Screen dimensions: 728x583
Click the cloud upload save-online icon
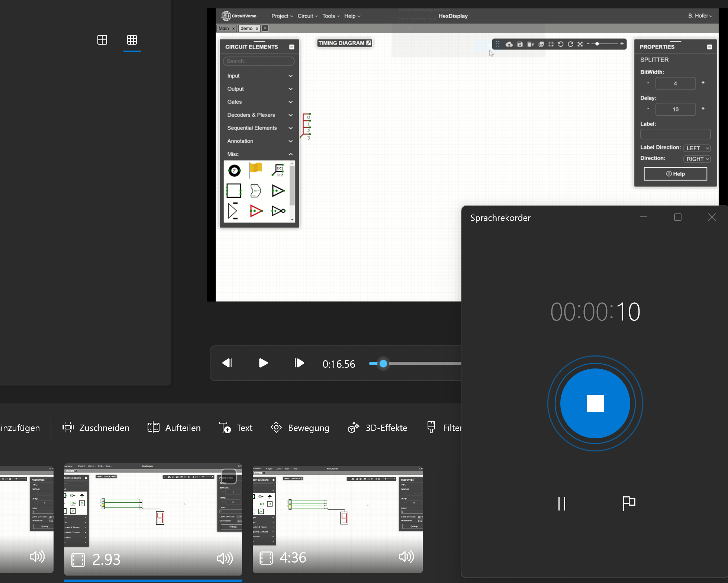(x=509, y=44)
